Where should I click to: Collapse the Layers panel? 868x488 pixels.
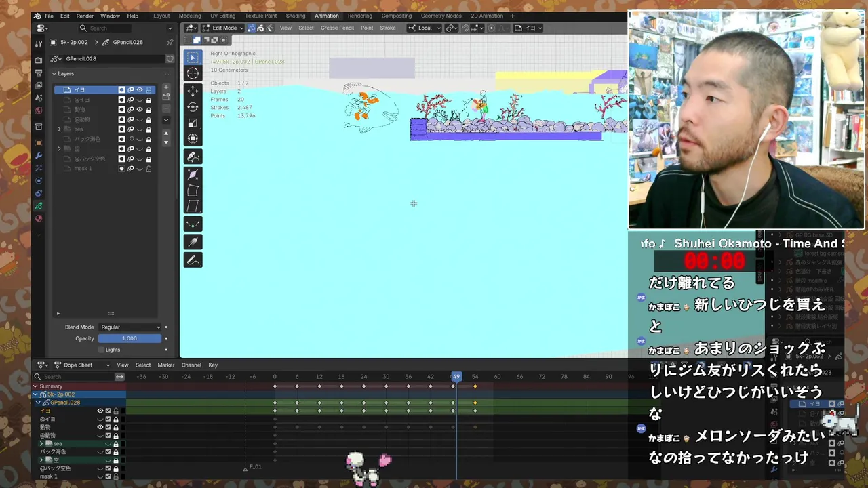tap(54, 73)
